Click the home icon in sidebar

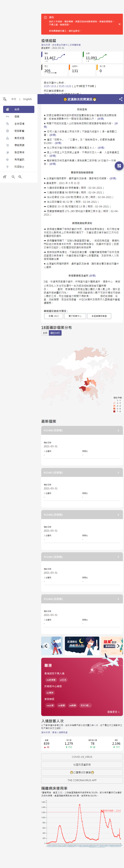click(7, 110)
